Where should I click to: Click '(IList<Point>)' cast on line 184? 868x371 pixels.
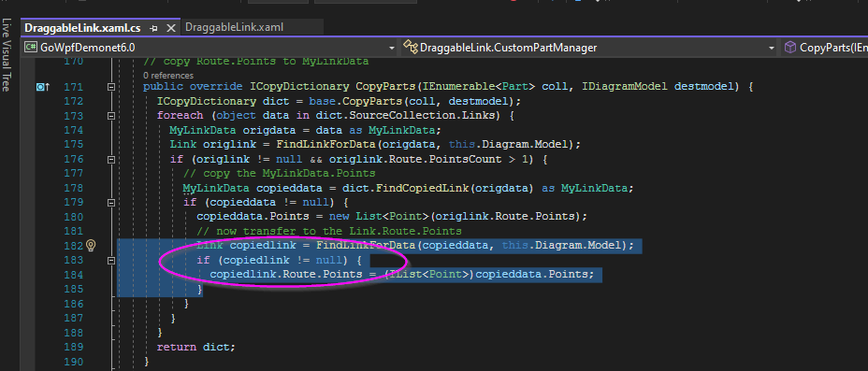[429, 274]
